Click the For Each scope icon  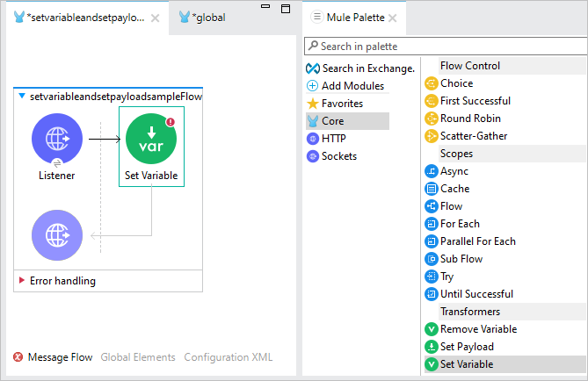pos(432,224)
